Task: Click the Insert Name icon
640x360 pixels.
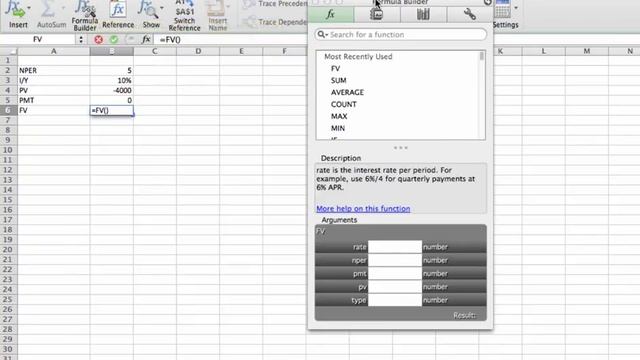Action: [217, 8]
